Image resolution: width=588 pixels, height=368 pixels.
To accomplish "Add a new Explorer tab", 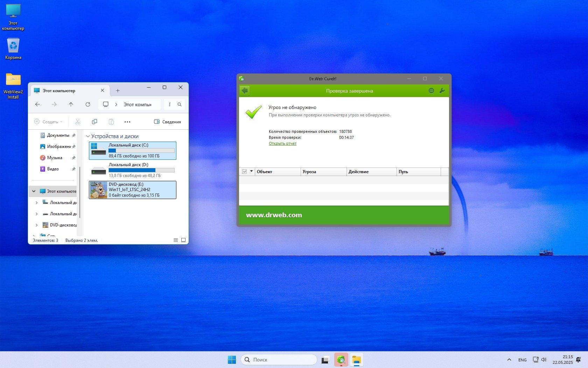I will [x=118, y=91].
